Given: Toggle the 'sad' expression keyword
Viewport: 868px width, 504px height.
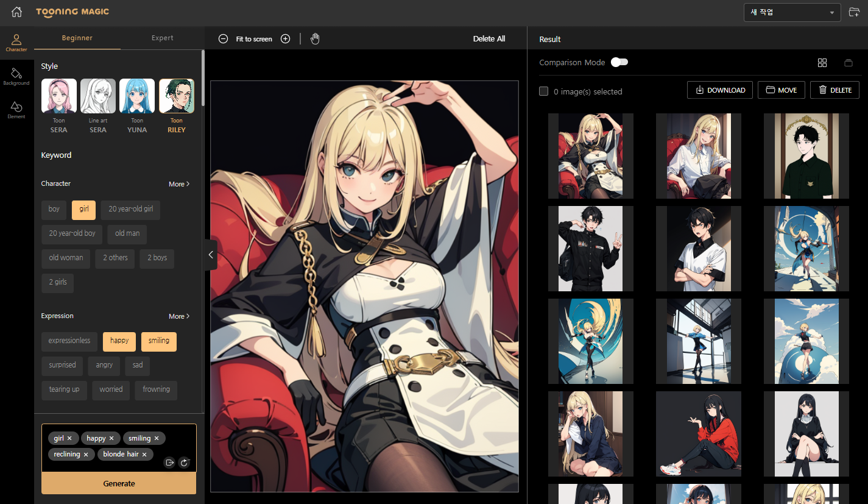Looking at the screenshot, I should pos(138,365).
